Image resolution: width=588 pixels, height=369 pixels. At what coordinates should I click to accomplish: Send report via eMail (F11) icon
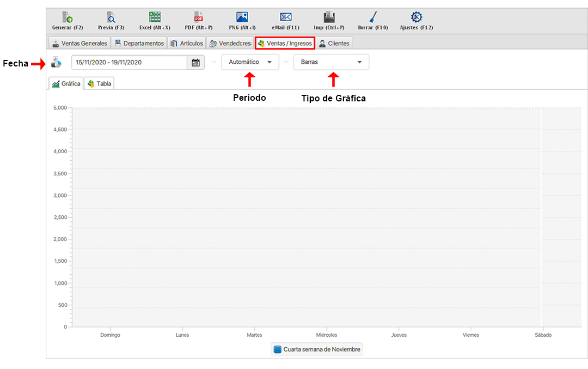pyautogui.click(x=285, y=17)
